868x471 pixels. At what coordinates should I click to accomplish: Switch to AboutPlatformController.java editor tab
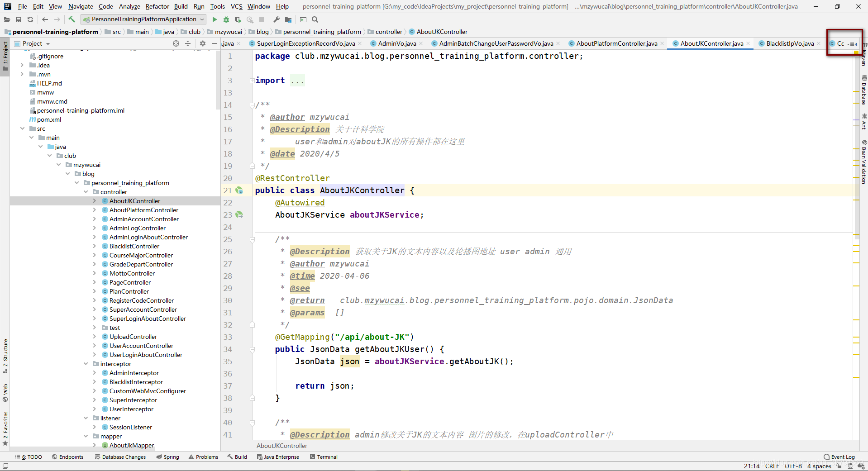click(616, 43)
